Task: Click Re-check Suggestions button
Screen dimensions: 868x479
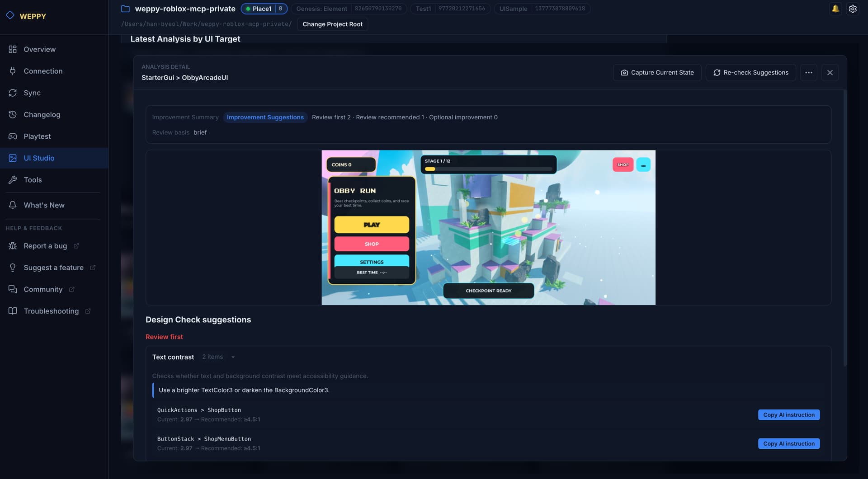Action: [750, 72]
